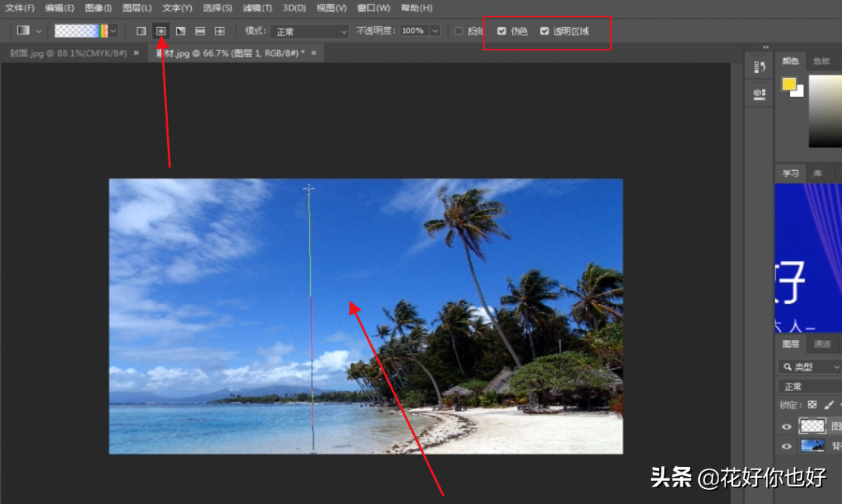Screen dimensions: 842x504
Task: Click the lock transparent pixels icon
Action: point(812,405)
